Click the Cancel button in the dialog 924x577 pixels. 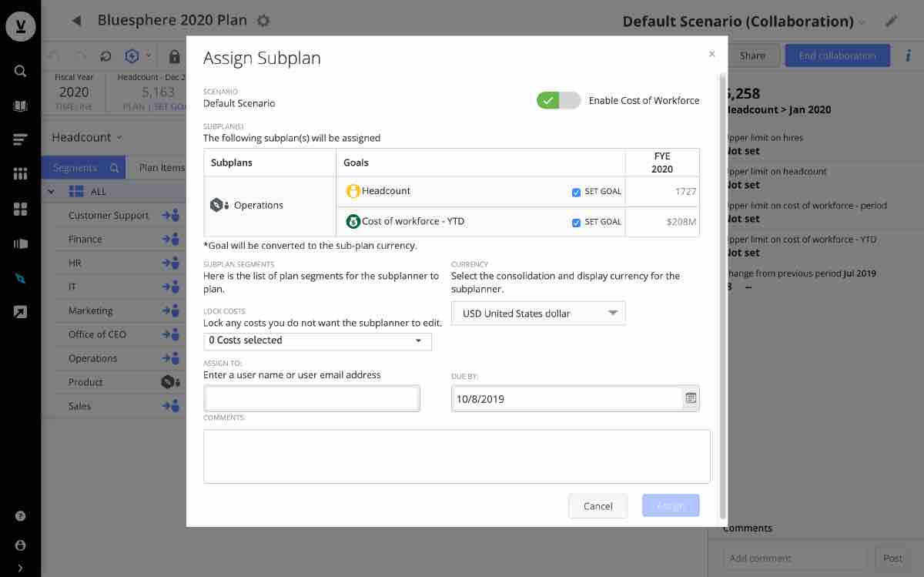pyautogui.click(x=598, y=506)
